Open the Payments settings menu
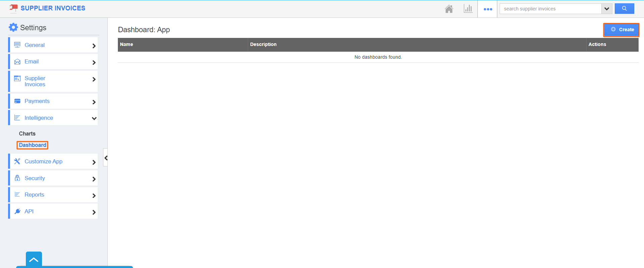 click(x=54, y=101)
